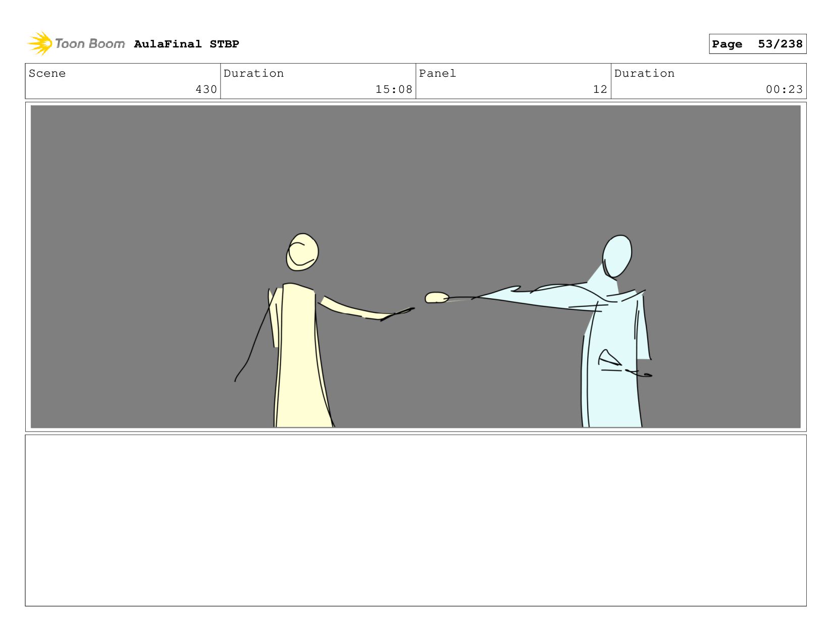Image resolution: width=832 pixels, height=644 pixels.
Task: Click the storyboard panel drawing thumbnail
Action: [x=415, y=266]
